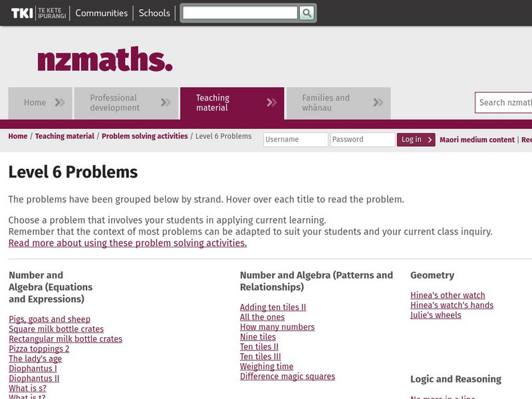The width and height of the screenshot is (532, 399).
Task: Click the Level 6 Problems heading
Action: pyautogui.click(x=73, y=172)
